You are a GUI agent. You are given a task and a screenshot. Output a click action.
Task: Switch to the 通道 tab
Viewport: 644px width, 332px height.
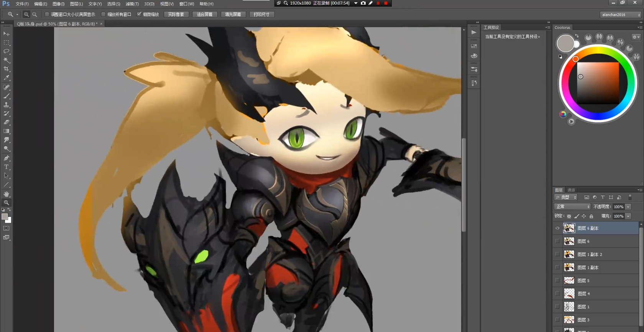571,190
